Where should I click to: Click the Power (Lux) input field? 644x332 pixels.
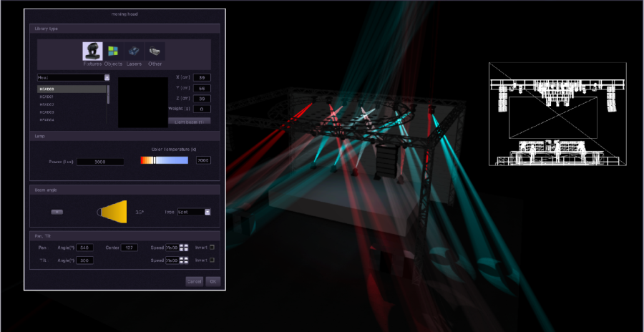(100, 162)
